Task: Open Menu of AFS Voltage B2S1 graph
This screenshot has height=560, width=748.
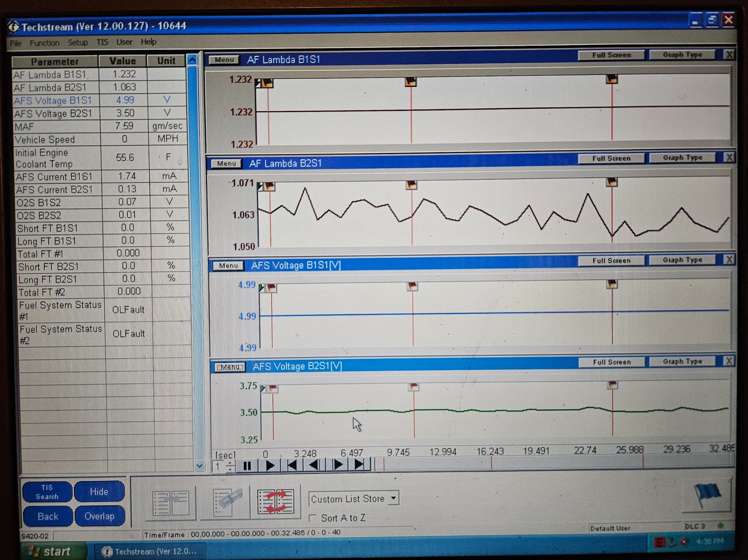Action: 230,367
